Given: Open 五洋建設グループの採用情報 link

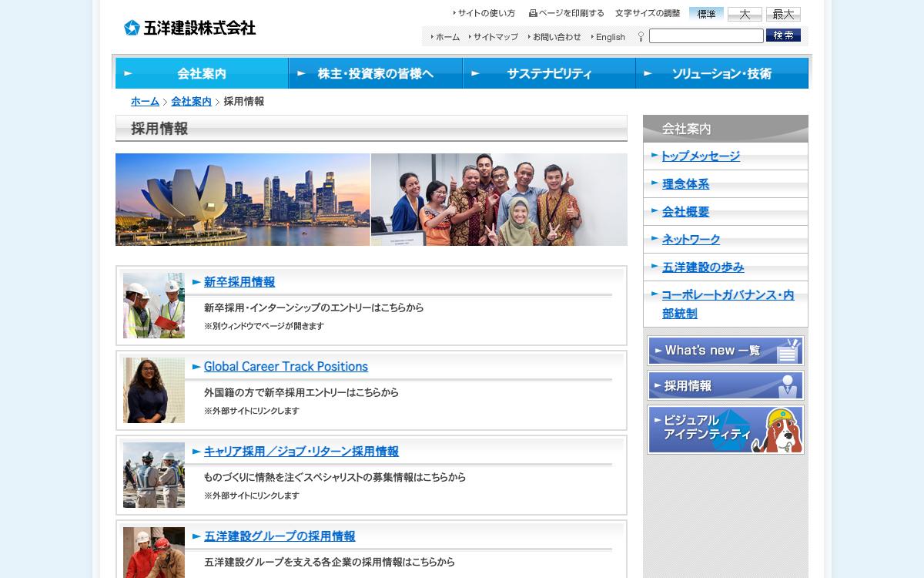Looking at the screenshot, I should tap(280, 536).
